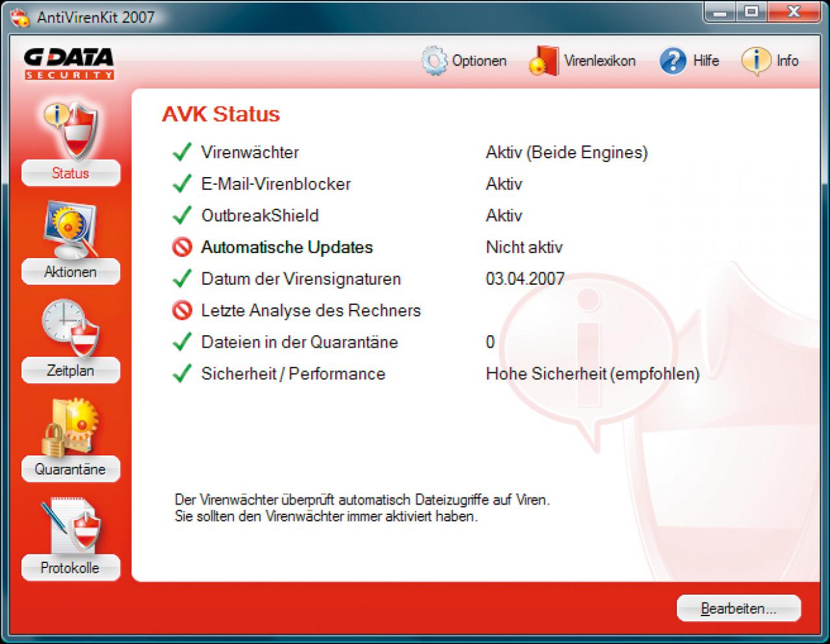Click the Aktiv value for E-Mail-Virenblocker
The width and height of the screenshot is (830, 644).
click(504, 184)
